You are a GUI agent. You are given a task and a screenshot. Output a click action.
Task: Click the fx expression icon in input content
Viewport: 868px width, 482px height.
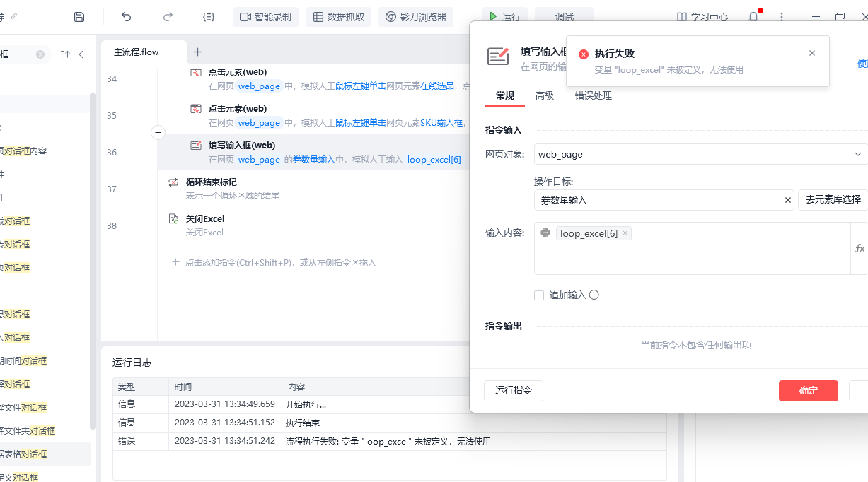(860, 248)
